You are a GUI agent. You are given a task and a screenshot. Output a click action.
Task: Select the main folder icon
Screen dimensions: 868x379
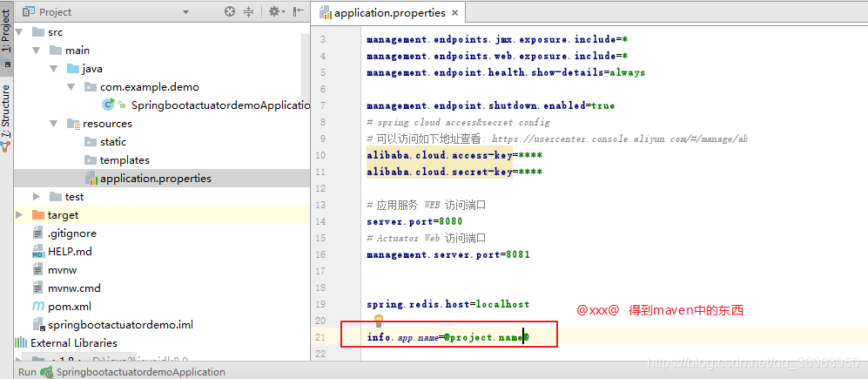pyautogui.click(x=56, y=51)
